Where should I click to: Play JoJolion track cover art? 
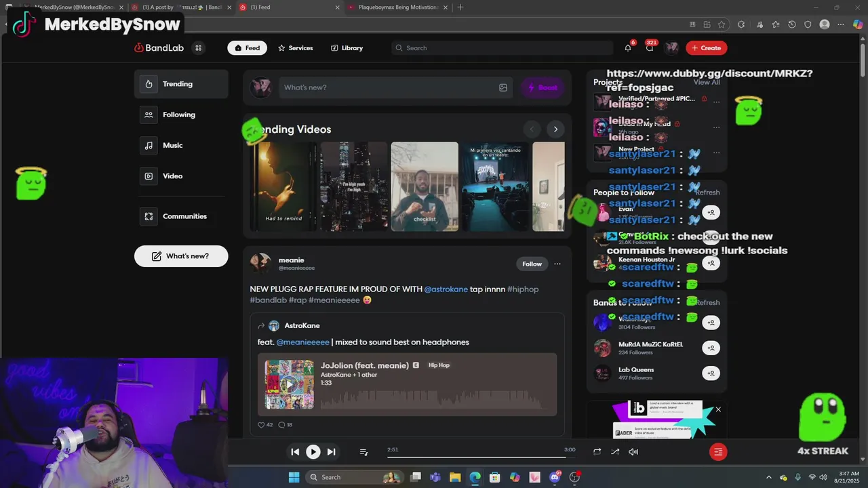(289, 384)
